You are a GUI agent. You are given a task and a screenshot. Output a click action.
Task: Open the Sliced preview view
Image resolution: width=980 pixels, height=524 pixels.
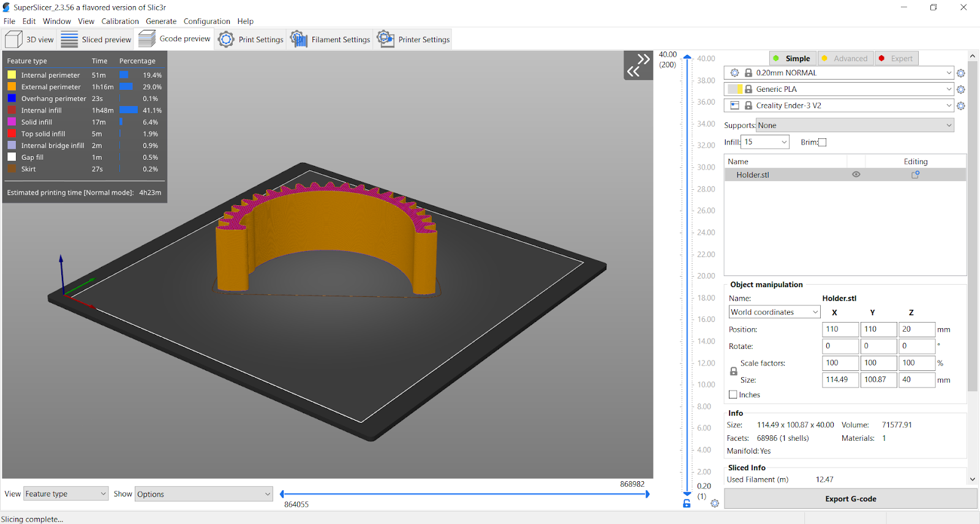coord(96,40)
